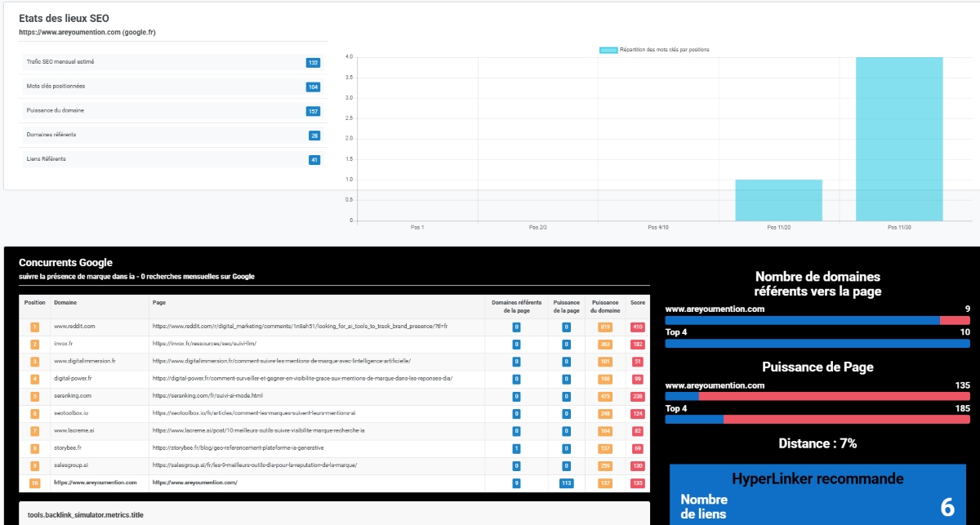Click the 'Etats des lieux SEO' heading
The width and height of the screenshot is (980, 525).
pyautogui.click(x=64, y=18)
